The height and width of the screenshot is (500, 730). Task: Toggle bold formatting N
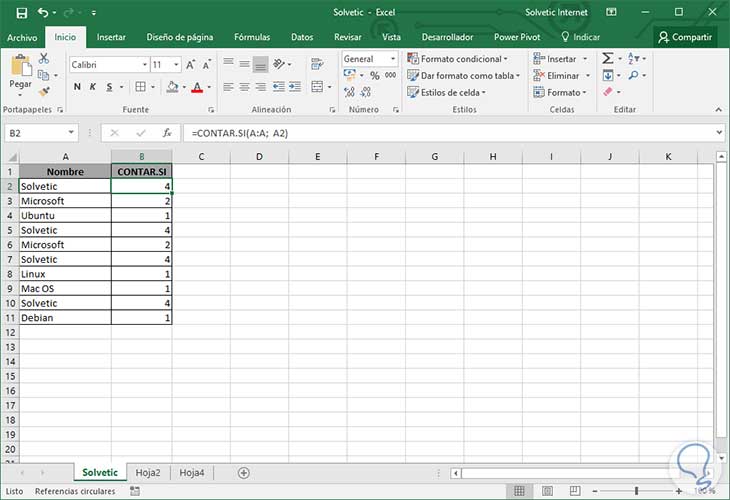click(x=77, y=87)
